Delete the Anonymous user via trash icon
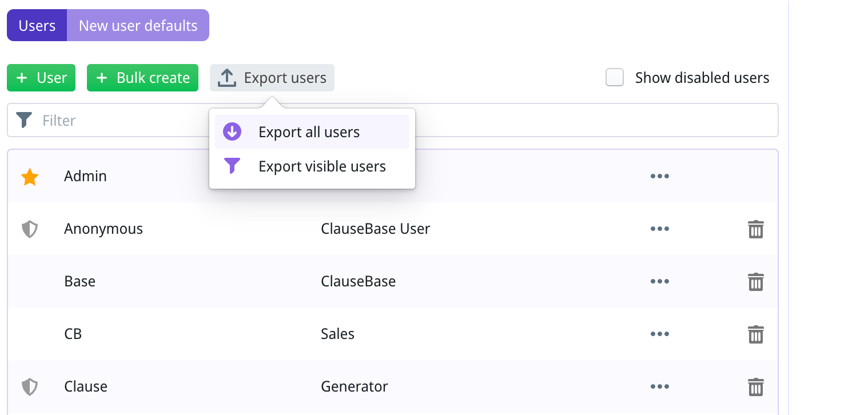868x415 pixels. (x=755, y=230)
